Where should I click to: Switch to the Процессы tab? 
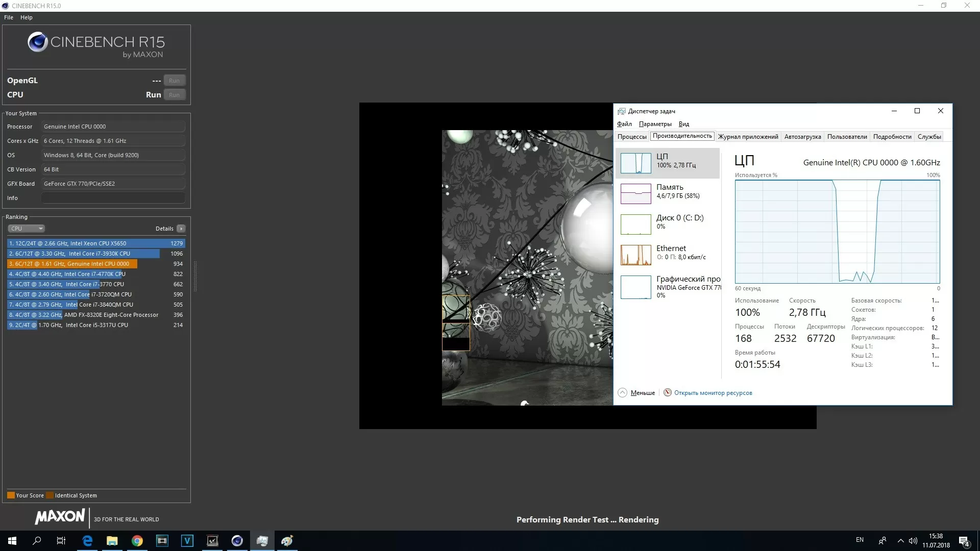pos(631,136)
